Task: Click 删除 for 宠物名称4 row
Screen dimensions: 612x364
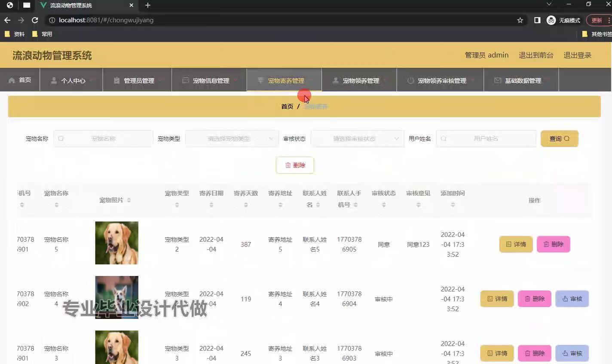Action: coord(535,299)
